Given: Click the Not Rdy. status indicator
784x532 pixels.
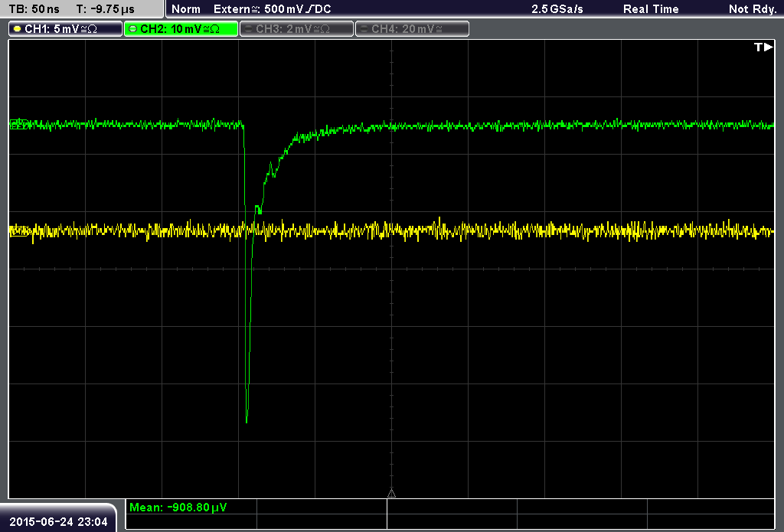Looking at the screenshot, I should (753, 9).
